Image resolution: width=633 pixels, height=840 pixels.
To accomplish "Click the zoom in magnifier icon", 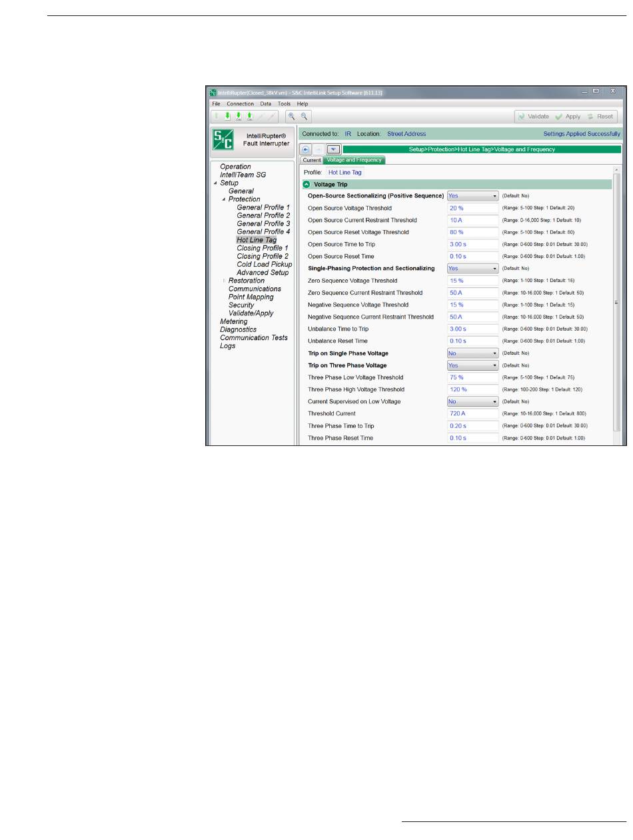I will pyautogui.click(x=291, y=116).
